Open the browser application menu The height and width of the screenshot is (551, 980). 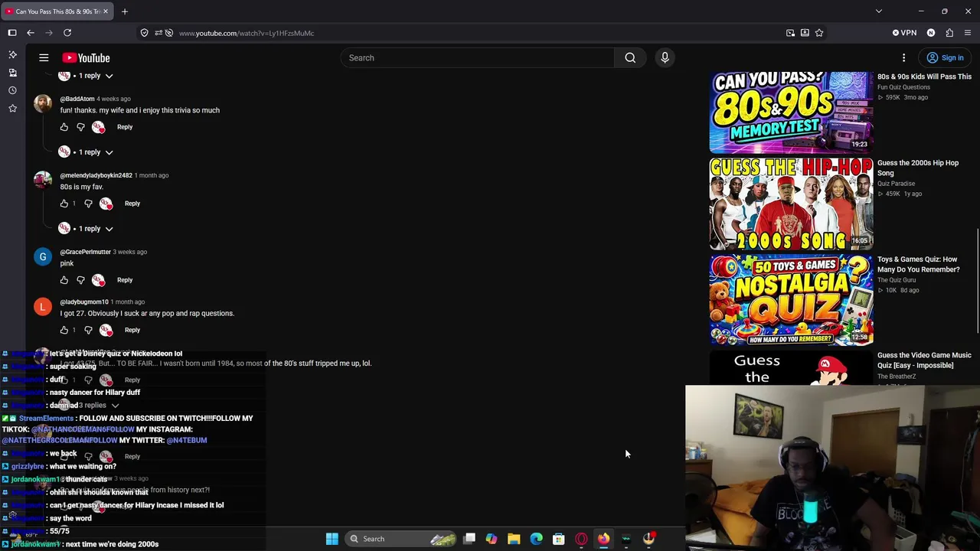(x=968, y=33)
